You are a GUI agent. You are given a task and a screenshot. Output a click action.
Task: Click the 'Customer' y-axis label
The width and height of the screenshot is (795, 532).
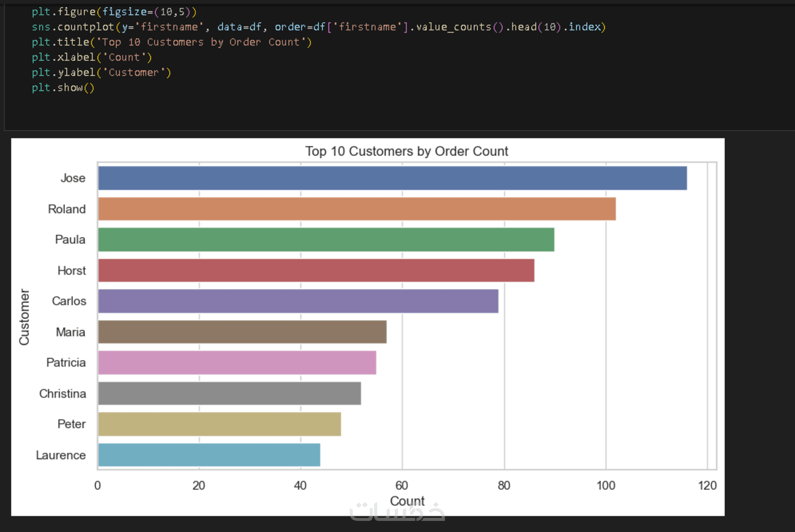point(24,317)
